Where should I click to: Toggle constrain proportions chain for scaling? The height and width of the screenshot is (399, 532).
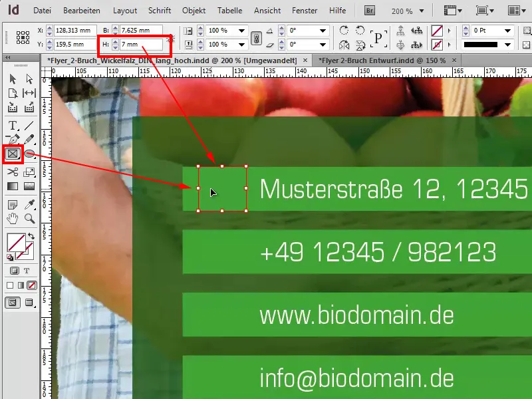(x=256, y=38)
